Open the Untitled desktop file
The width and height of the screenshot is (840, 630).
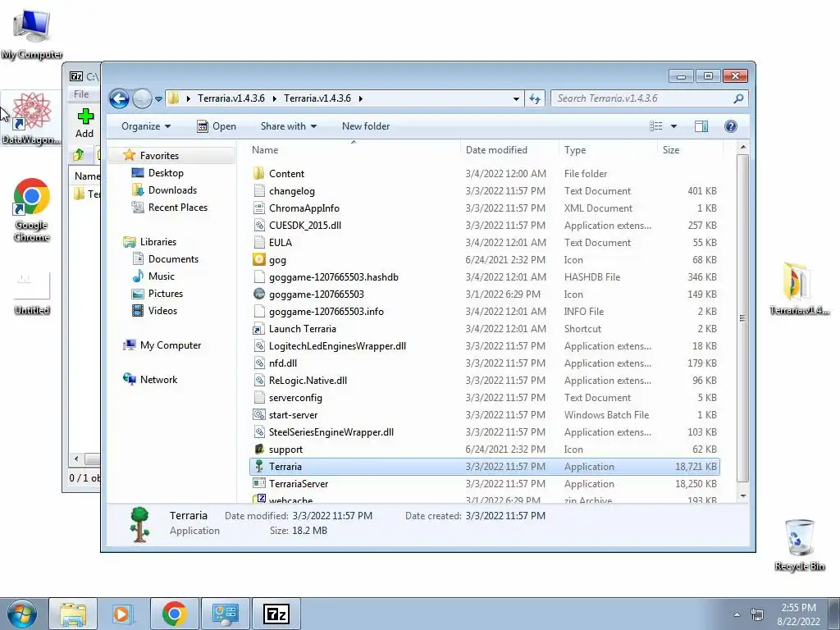pyautogui.click(x=32, y=293)
